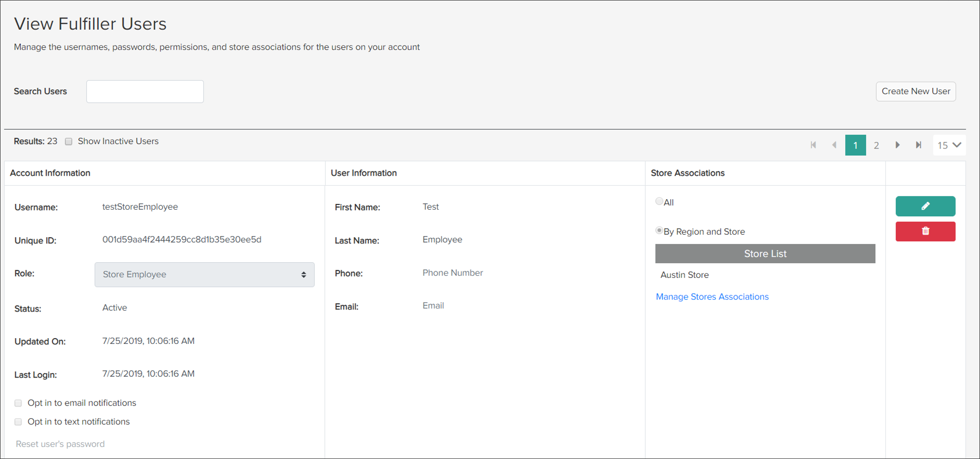Screen dimensions: 980x459
Task: Check Opt in to text notifications
Action: pos(18,422)
